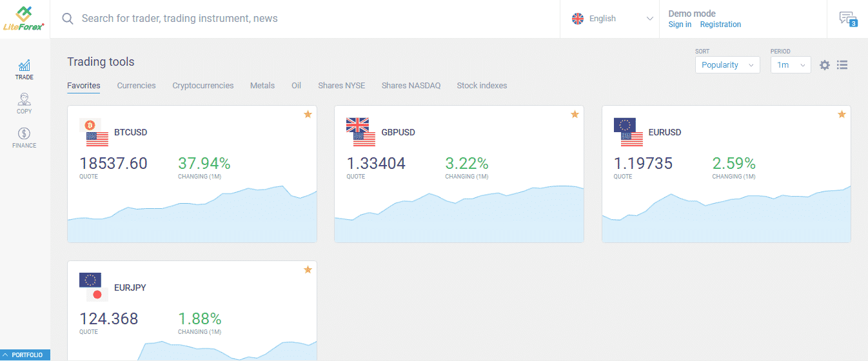
Task: Click the GBPUSD quote 1.33404
Action: (376, 163)
